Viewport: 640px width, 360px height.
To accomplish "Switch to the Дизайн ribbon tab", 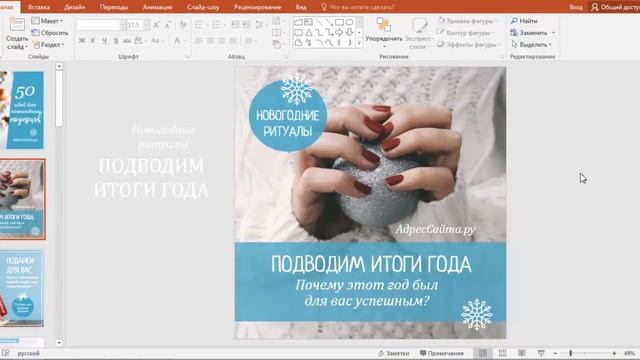I will pos(75,7).
